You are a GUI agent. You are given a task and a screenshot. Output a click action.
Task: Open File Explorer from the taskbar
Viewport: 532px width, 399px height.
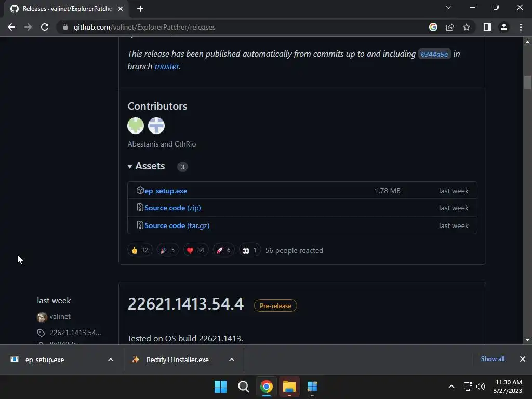tap(289, 387)
